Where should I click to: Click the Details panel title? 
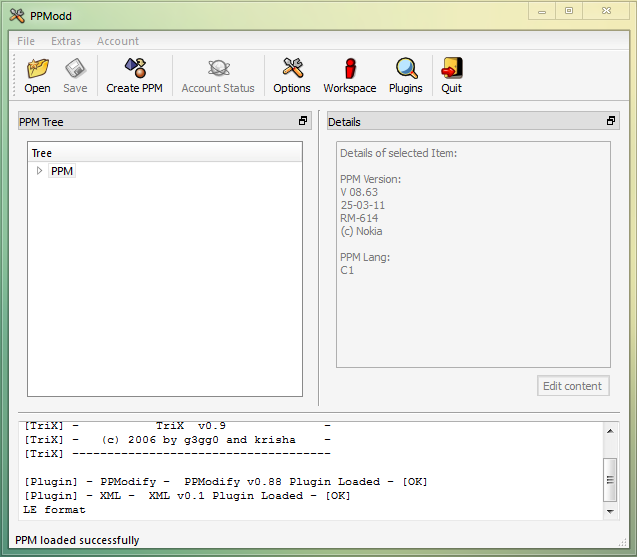[344, 122]
